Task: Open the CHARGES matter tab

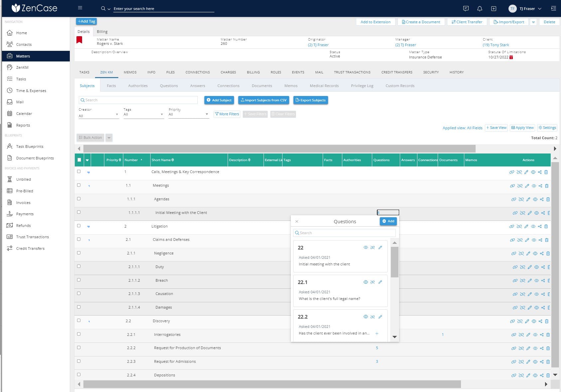Action: (228, 72)
